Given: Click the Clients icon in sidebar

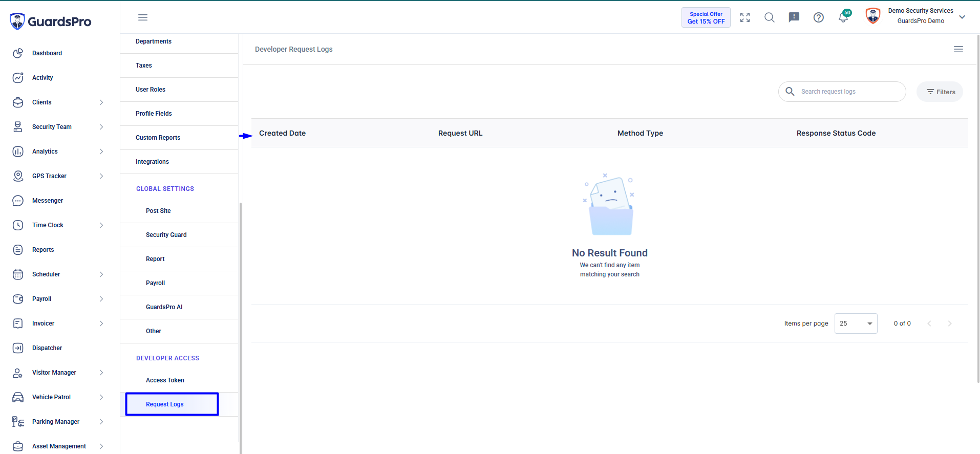Looking at the screenshot, I should 18,102.
